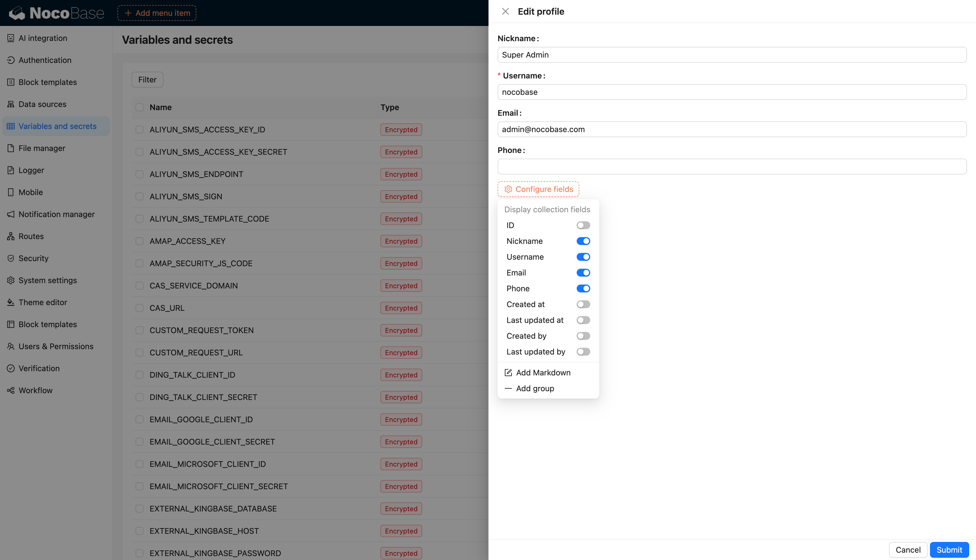Screen dimensions: 976x560
Task: Click the Logger sidebar icon
Action: [11, 170]
